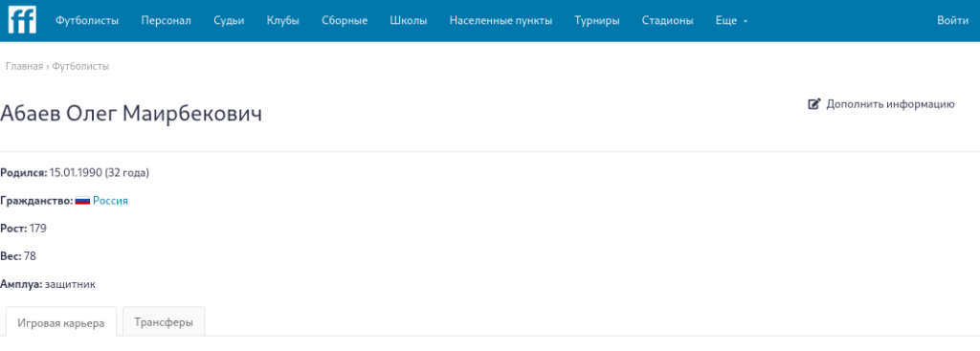The image size is (980, 351).
Task: Go to the Судьи page
Action: click(x=229, y=21)
